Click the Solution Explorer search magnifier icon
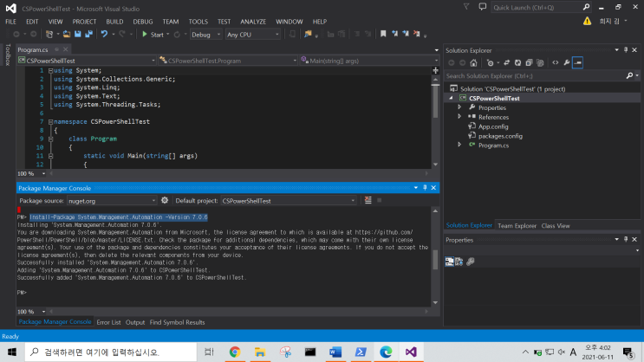Screen dimensions: 644x362 coord(629,76)
